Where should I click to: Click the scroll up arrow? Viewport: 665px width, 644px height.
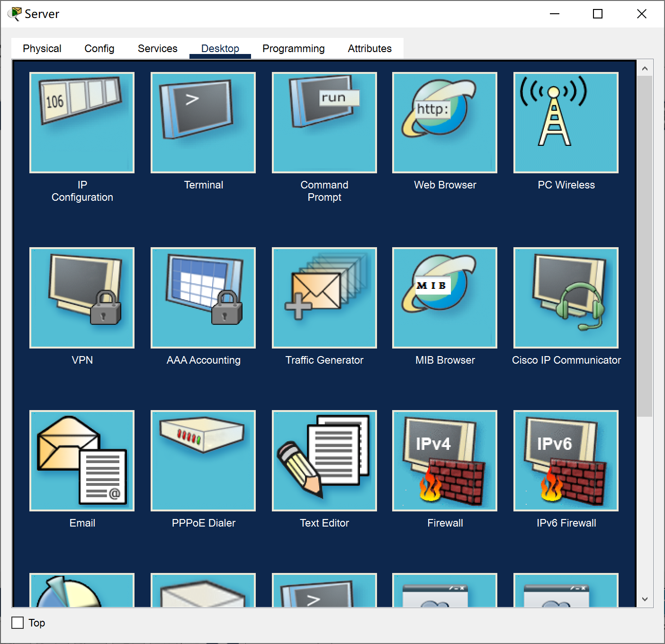tap(645, 69)
